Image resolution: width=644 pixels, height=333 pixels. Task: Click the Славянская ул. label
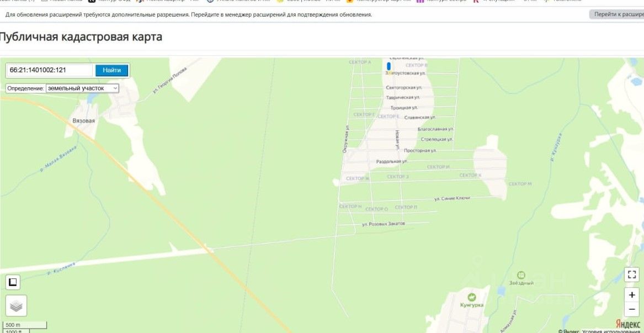pyautogui.click(x=420, y=118)
